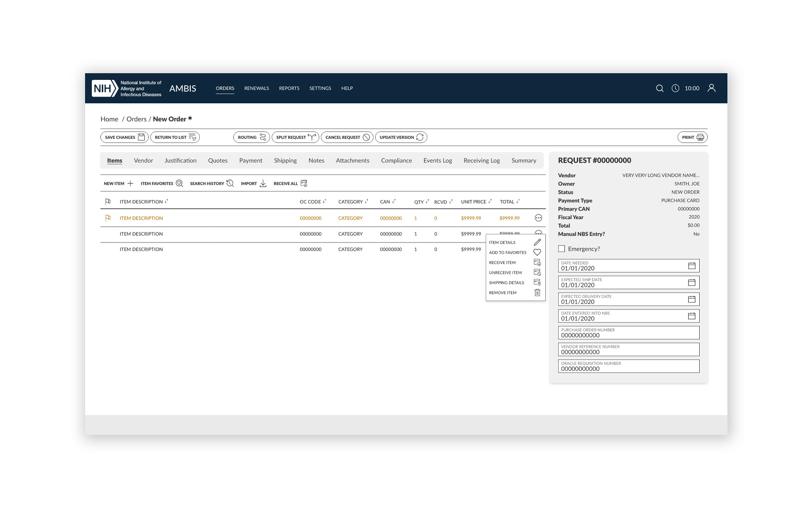Click the session timer clock icon

[675, 88]
